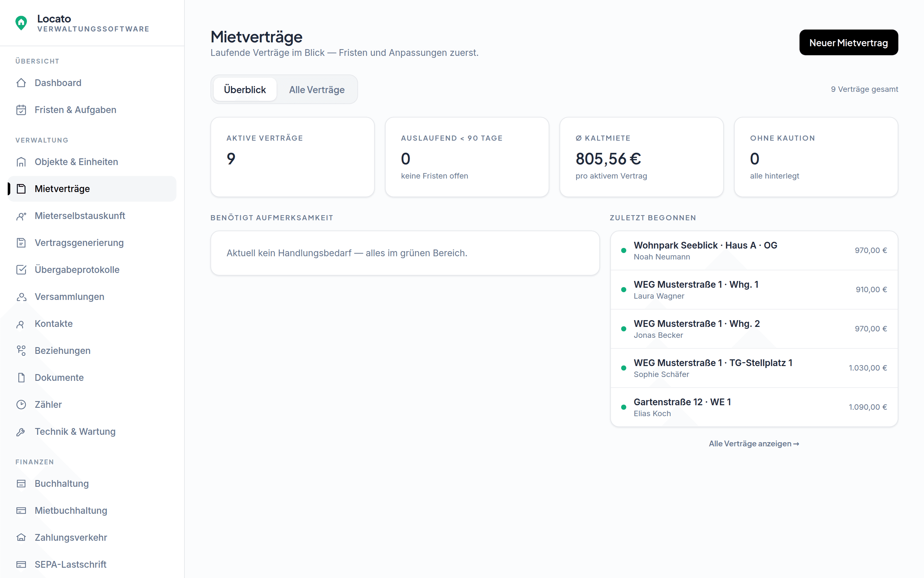This screenshot has width=924, height=578.
Task: Click the '9 Verträge gesamt' text
Action: (x=864, y=89)
